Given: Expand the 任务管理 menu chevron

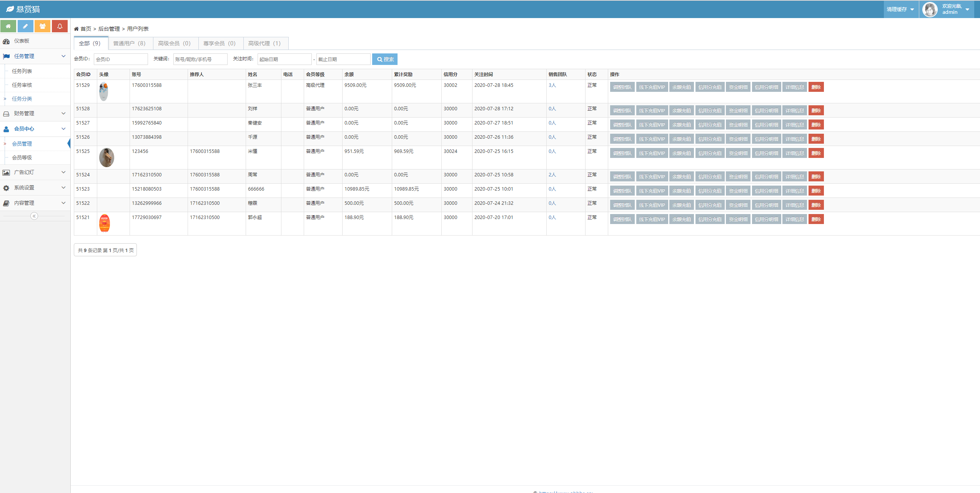Looking at the screenshot, I should (x=63, y=56).
